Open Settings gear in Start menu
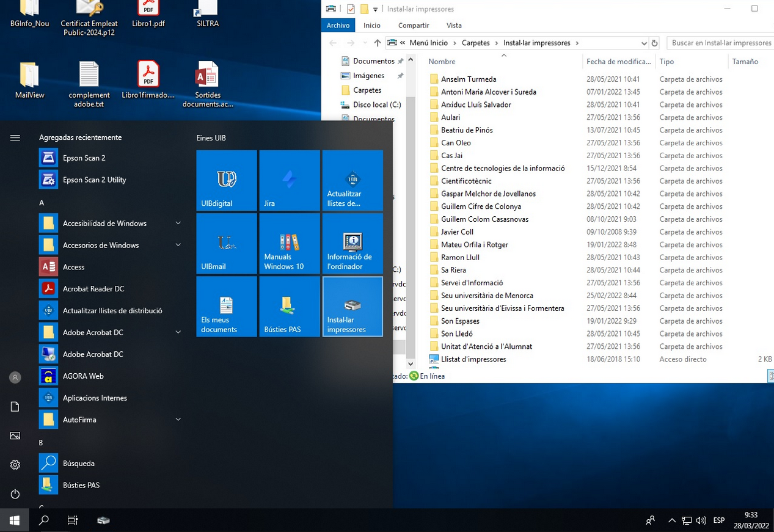The width and height of the screenshot is (774, 532). (15, 465)
